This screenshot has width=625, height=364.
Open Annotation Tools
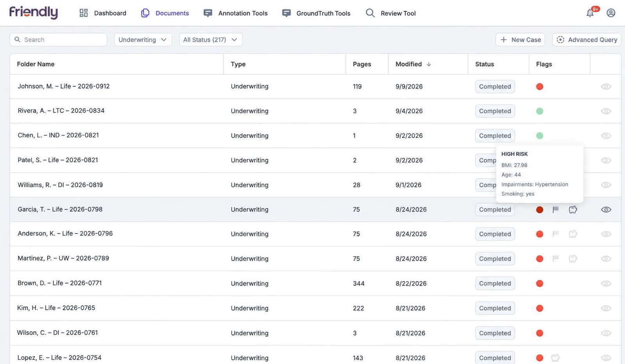[236, 13]
